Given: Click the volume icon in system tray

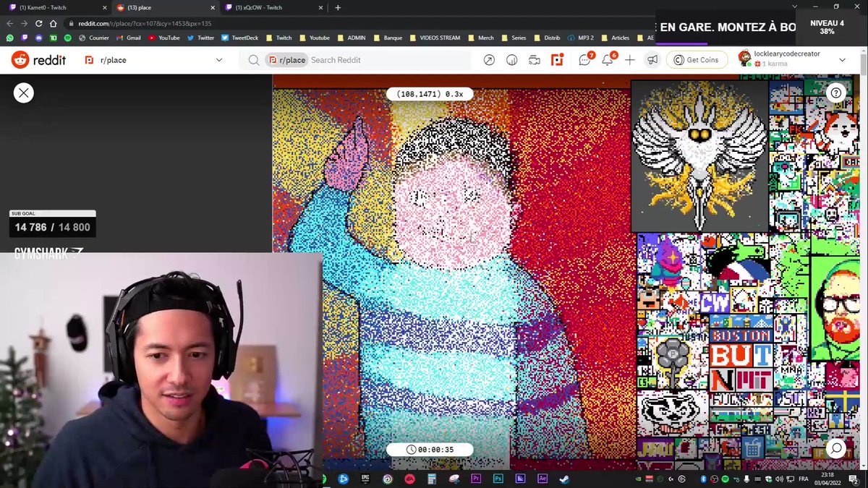Looking at the screenshot, I should point(779,479).
